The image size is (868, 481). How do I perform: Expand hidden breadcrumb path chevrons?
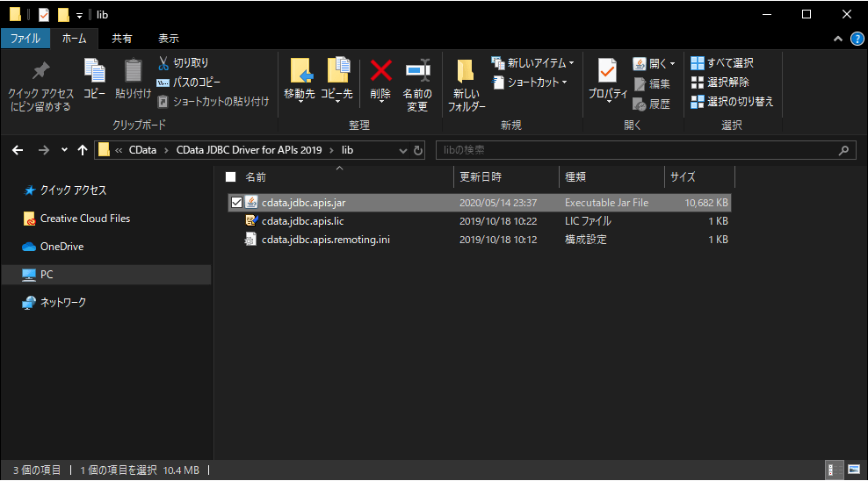119,150
